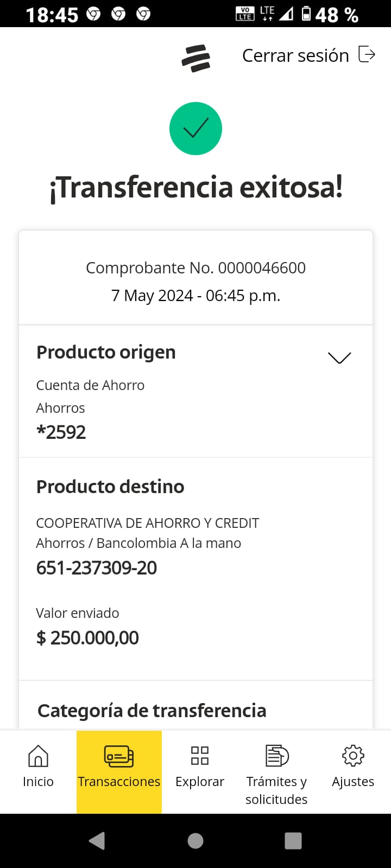This screenshot has height=868, width=391.
Task: Select the Explorar tab label
Action: tap(200, 781)
